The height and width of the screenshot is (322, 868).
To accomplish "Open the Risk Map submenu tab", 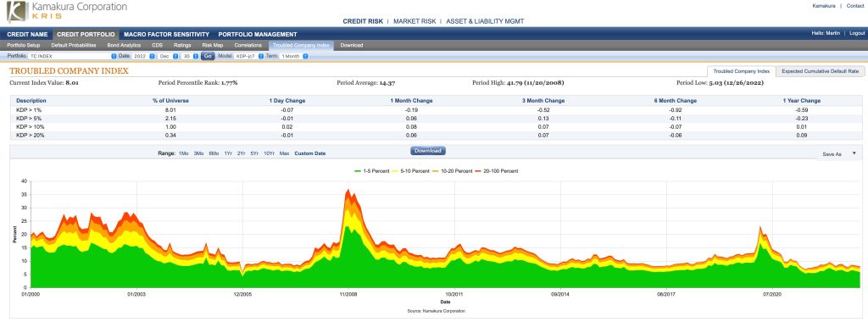I will [x=213, y=46].
